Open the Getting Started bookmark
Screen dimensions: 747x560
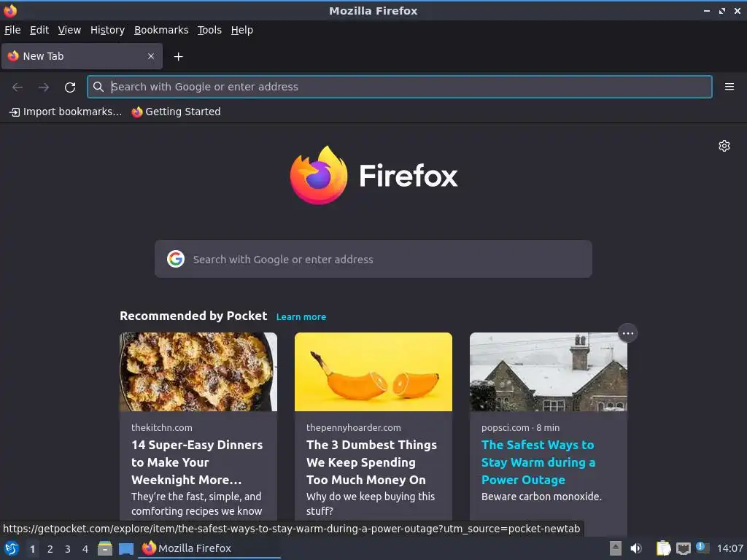(x=177, y=112)
